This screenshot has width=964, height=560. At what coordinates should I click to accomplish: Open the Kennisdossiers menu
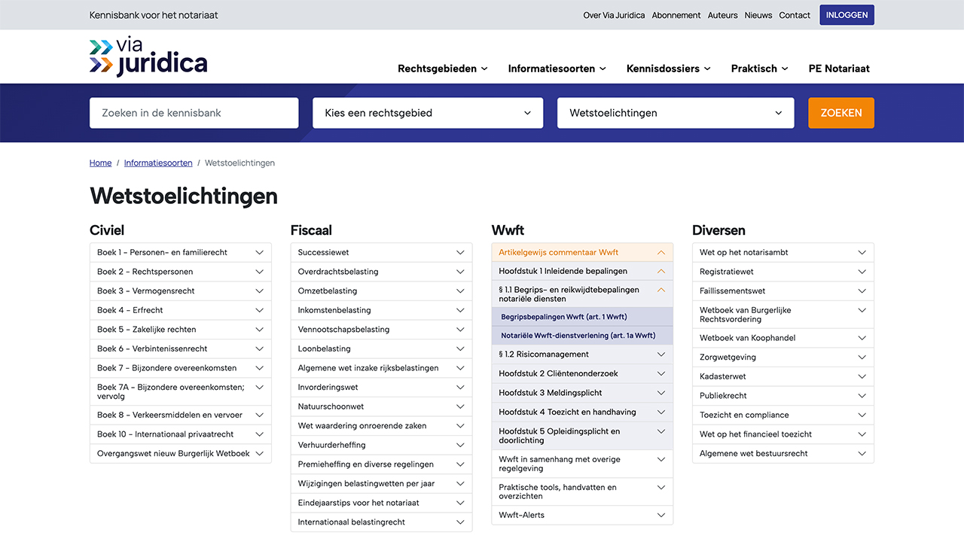[669, 68]
